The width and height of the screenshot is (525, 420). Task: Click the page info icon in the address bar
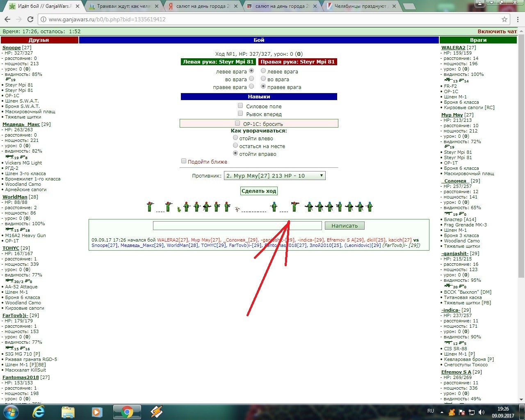[x=43, y=19]
